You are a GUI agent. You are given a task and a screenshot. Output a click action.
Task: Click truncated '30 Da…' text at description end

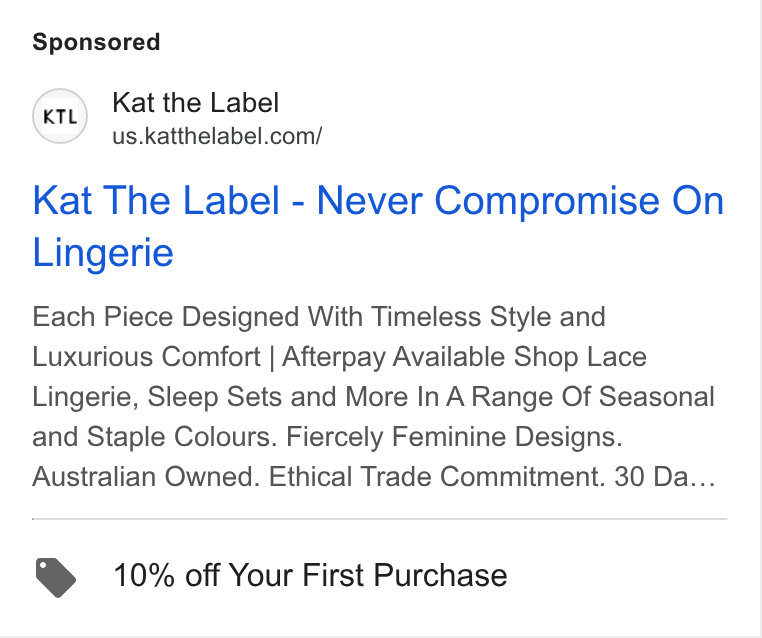(x=664, y=476)
